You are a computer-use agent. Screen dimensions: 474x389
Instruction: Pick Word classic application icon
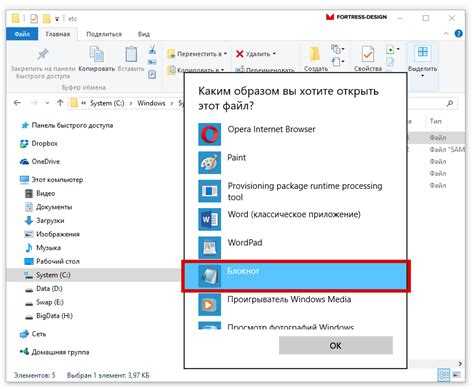[x=209, y=219]
